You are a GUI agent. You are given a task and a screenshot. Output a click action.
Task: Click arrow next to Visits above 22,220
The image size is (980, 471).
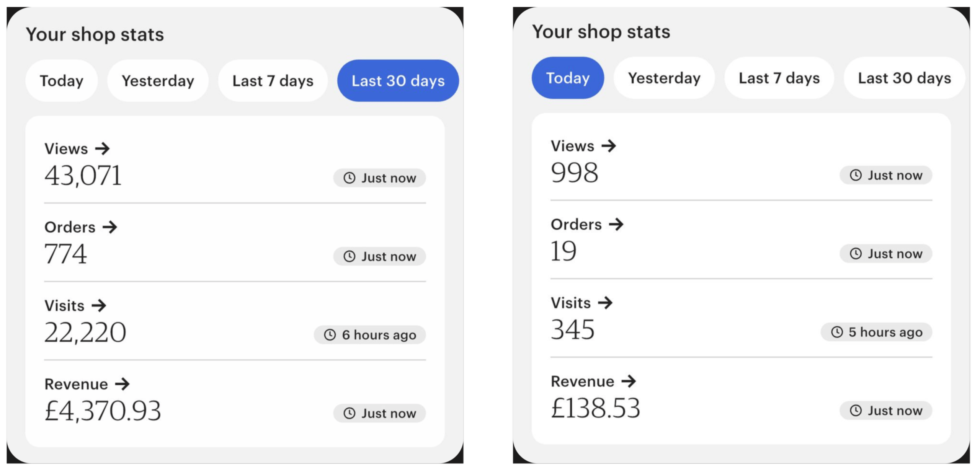(x=99, y=305)
